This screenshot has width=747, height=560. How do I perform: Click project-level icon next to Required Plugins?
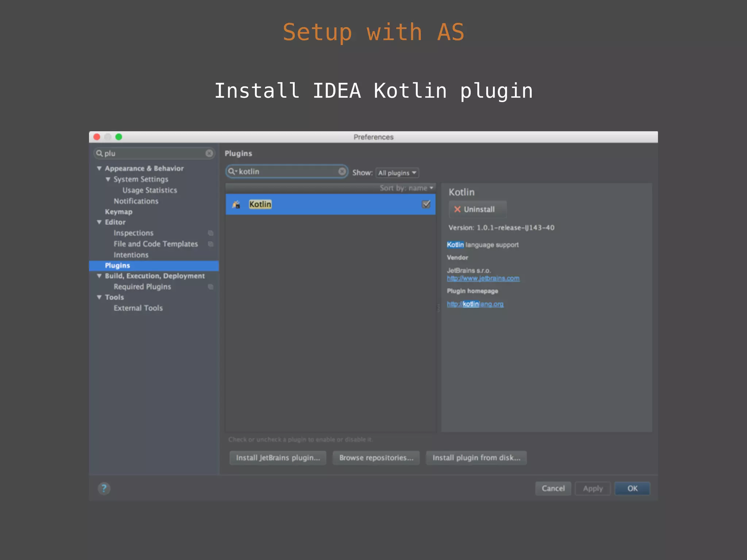[210, 287]
